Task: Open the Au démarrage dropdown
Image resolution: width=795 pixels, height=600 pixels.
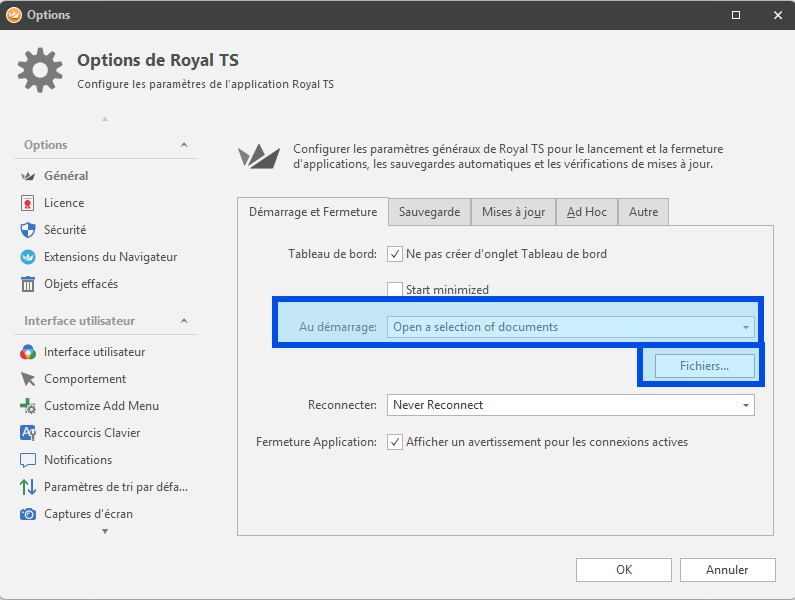Action: (570, 327)
